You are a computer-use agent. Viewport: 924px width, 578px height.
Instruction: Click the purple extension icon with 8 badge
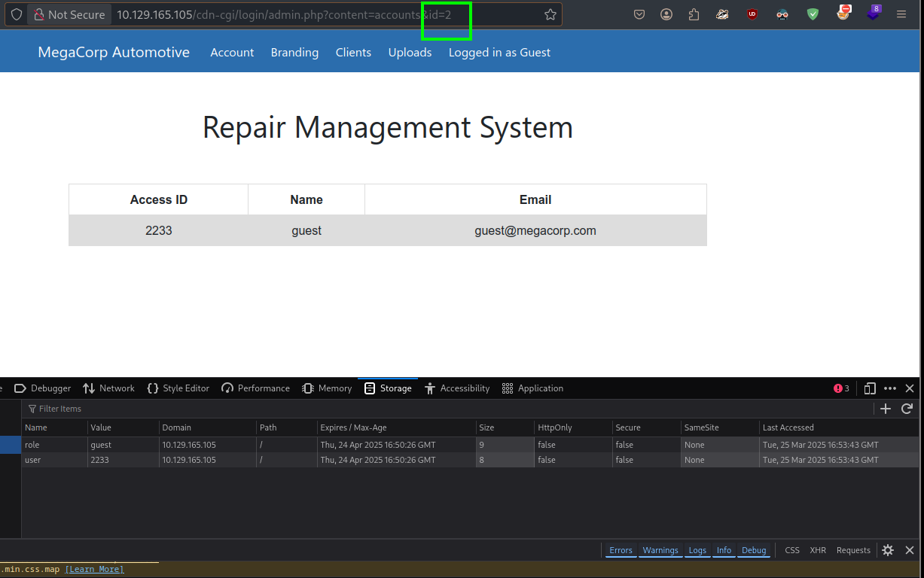coord(874,13)
